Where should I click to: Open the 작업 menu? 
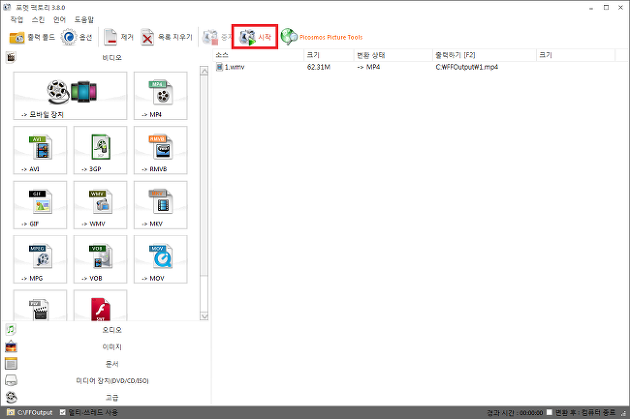(x=17, y=19)
